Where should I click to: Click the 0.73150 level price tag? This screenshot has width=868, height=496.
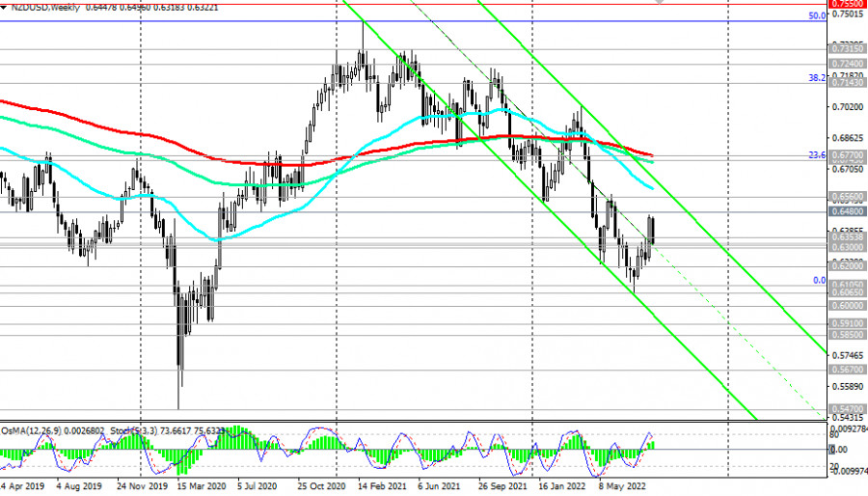pyautogui.click(x=847, y=48)
